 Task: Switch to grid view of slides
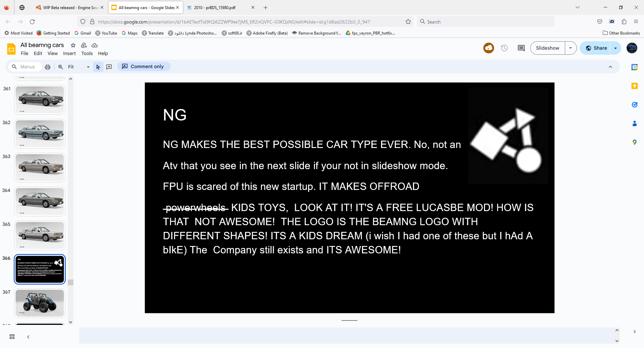pyautogui.click(x=12, y=337)
